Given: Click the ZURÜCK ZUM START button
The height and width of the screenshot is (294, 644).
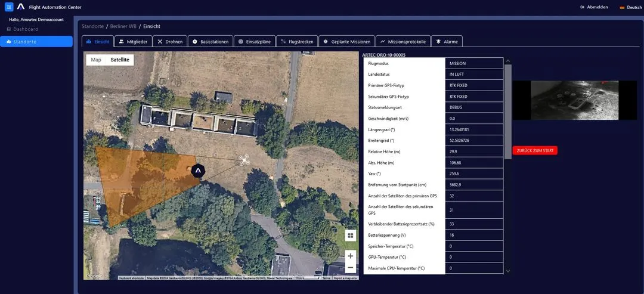Looking at the screenshot, I should 535,151.
